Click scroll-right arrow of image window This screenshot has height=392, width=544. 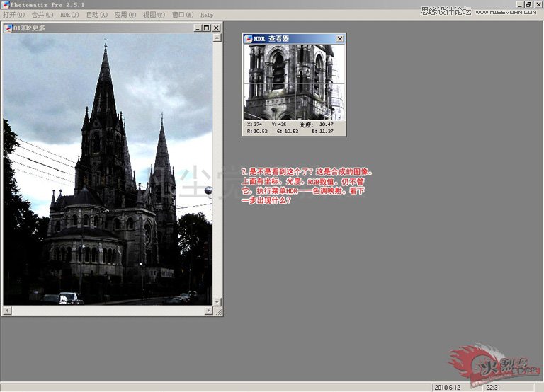[x=208, y=311]
